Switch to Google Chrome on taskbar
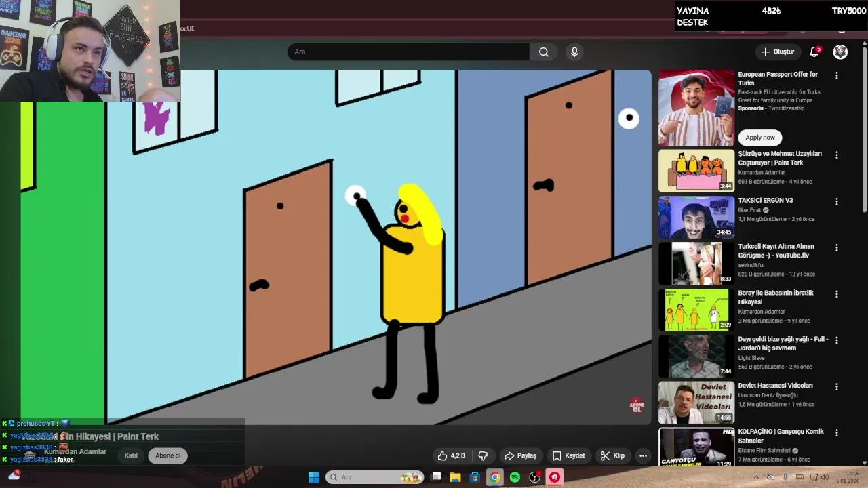Image resolution: width=868 pixels, height=488 pixels. pos(495,477)
